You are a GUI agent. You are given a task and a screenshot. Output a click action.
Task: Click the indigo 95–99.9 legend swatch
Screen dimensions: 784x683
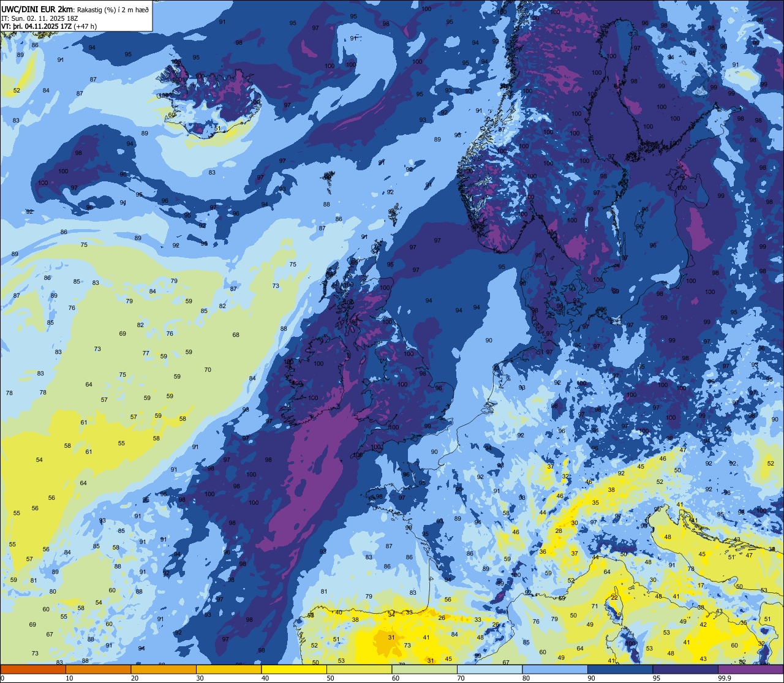(x=685, y=669)
